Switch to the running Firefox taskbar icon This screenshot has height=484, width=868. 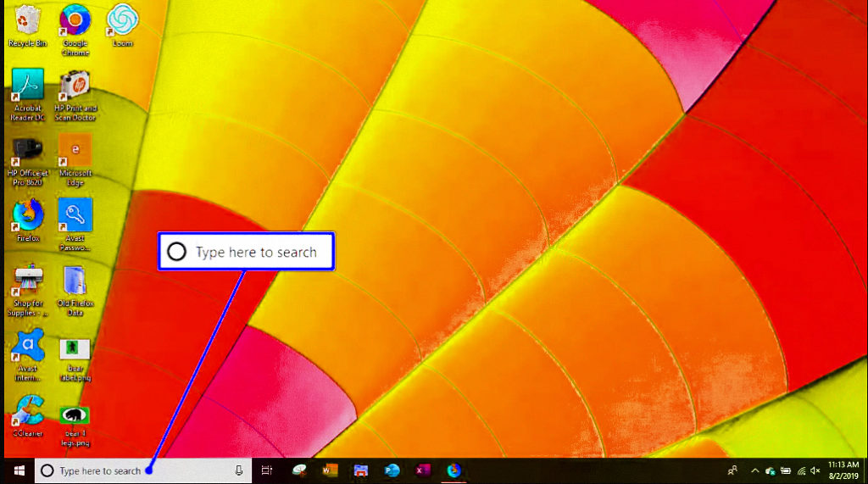454,470
